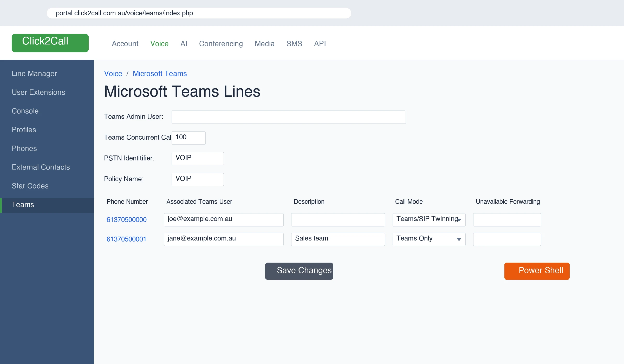Open the Account top menu
This screenshot has width=624, height=364.
(x=125, y=43)
